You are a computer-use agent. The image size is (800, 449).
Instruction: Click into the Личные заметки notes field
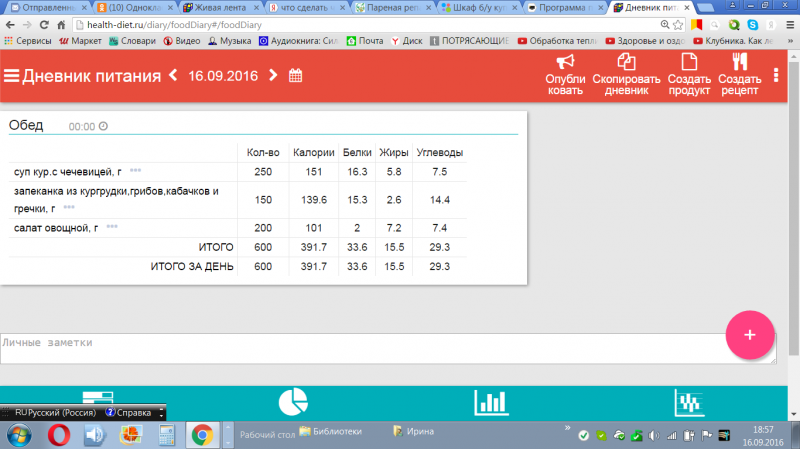[360, 348]
